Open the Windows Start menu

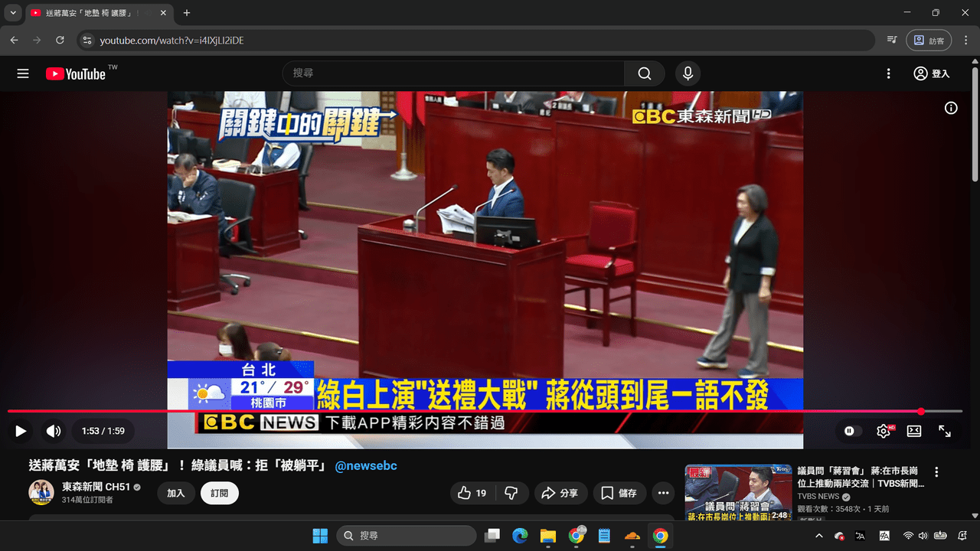(x=320, y=536)
